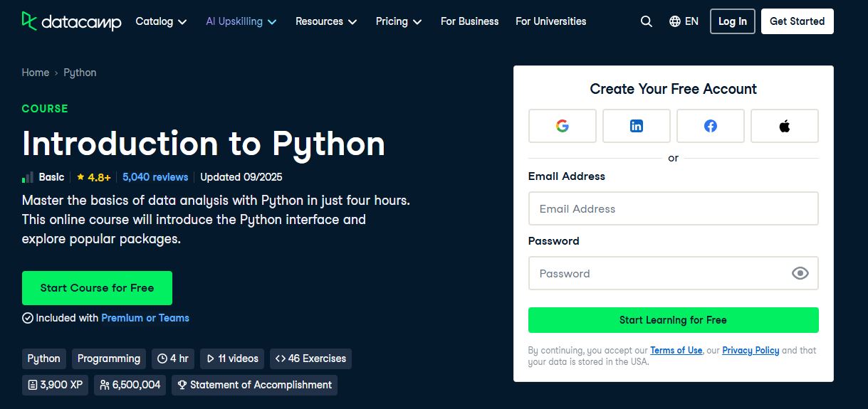Expand the Catalog dropdown menu
This screenshot has height=409, width=868.
click(x=161, y=21)
